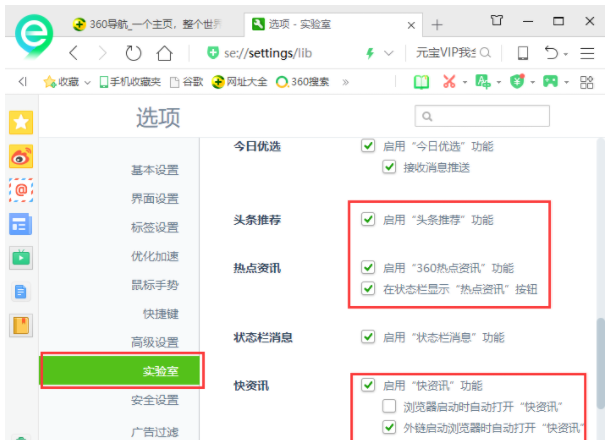Open the orange notebook sidebar icon
This screenshot has height=440, width=609.
[x=21, y=325]
